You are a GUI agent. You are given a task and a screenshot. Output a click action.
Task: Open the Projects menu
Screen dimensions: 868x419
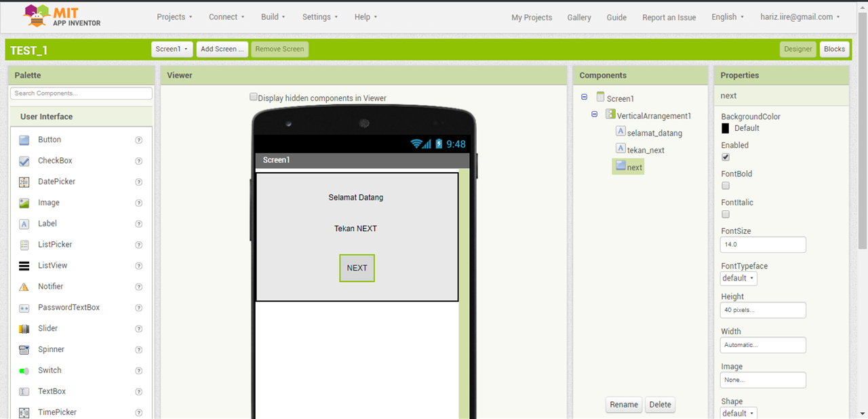click(174, 17)
